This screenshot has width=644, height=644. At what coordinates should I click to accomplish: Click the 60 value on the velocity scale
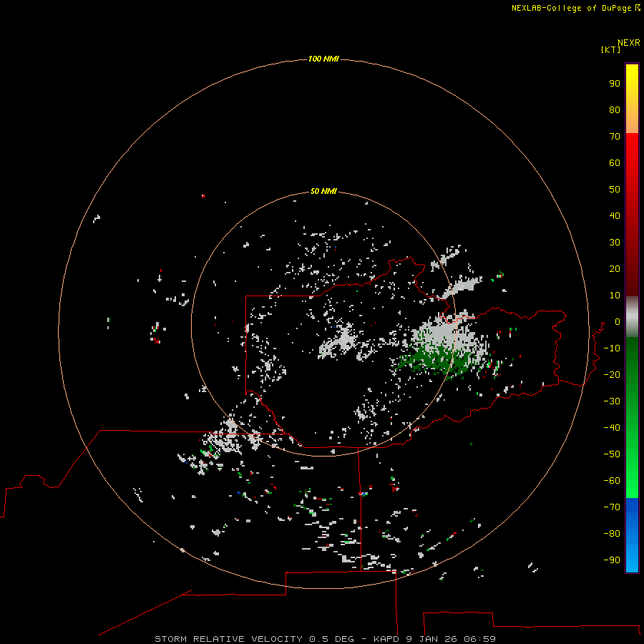pos(615,163)
